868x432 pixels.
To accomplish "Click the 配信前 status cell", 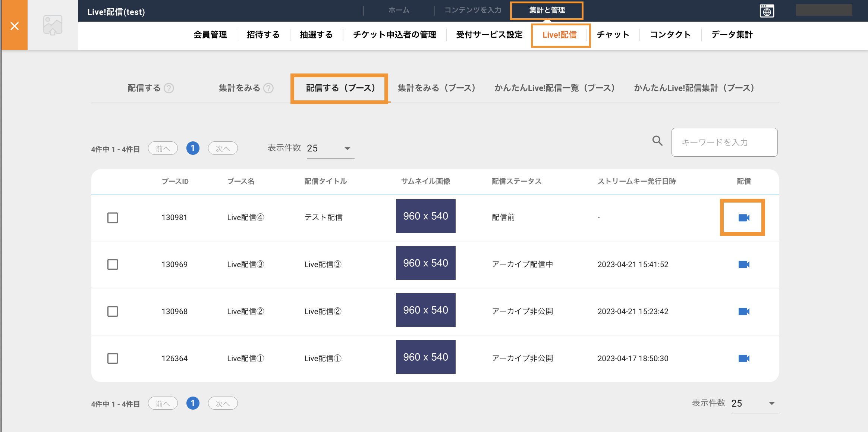I will [503, 217].
